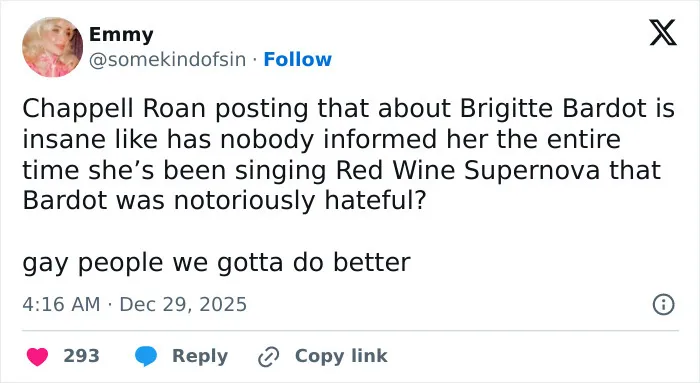The image size is (700, 383).
Task: Click the tweet text about Brigitte Bardot
Action: tap(348, 154)
